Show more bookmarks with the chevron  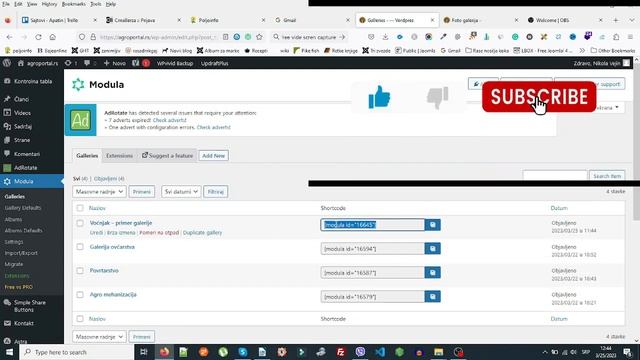(582, 51)
